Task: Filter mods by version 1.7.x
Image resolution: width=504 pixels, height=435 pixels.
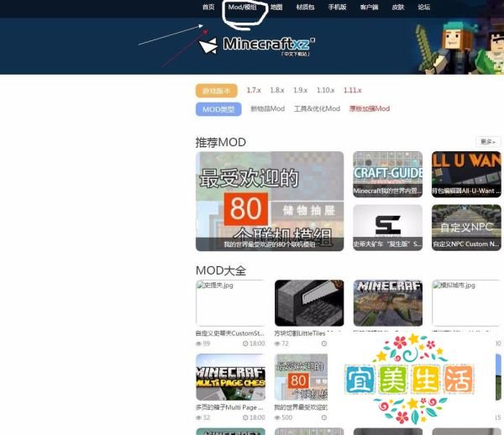Action: (x=254, y=91)
